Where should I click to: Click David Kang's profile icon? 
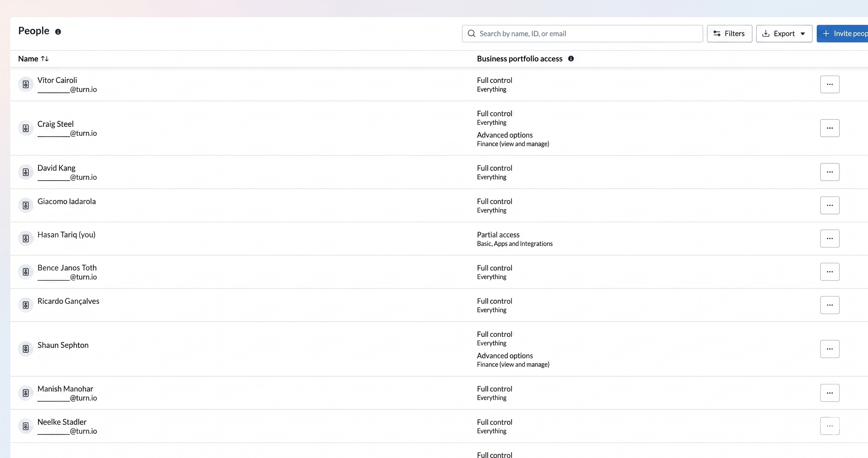[x=26, y=172]
